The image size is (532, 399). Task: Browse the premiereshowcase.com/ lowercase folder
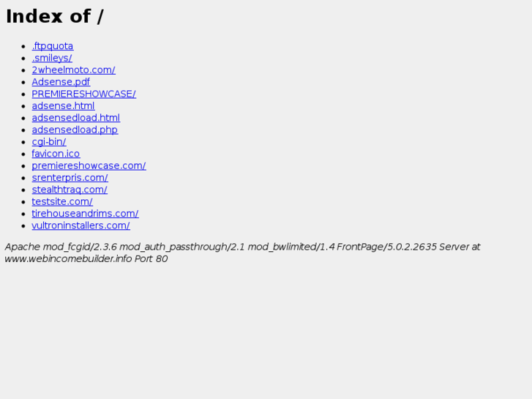coord(89,165)
